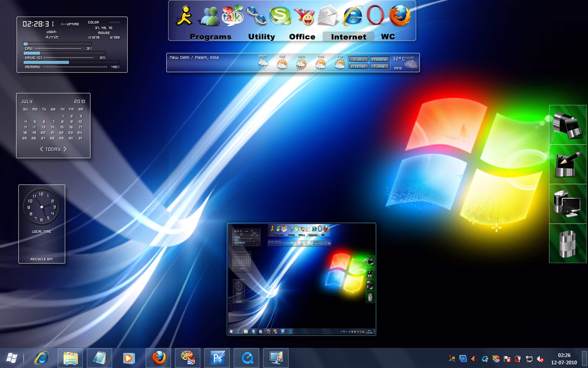The width and height of the screenshot is (588, 368).
Task: Open Windows Explorer folder on taskbar
Action: point(70,358)
